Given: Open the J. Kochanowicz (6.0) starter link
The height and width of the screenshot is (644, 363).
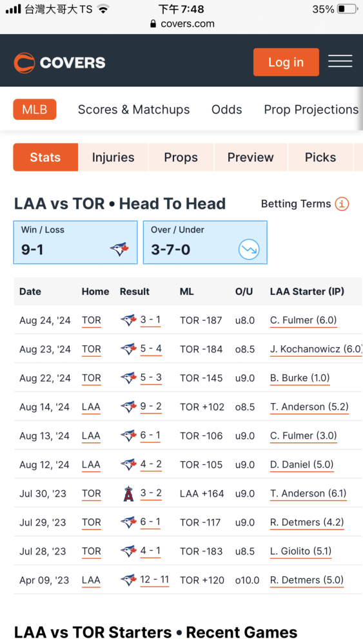Looking at the screenshot, I should (x=316, y=349).
